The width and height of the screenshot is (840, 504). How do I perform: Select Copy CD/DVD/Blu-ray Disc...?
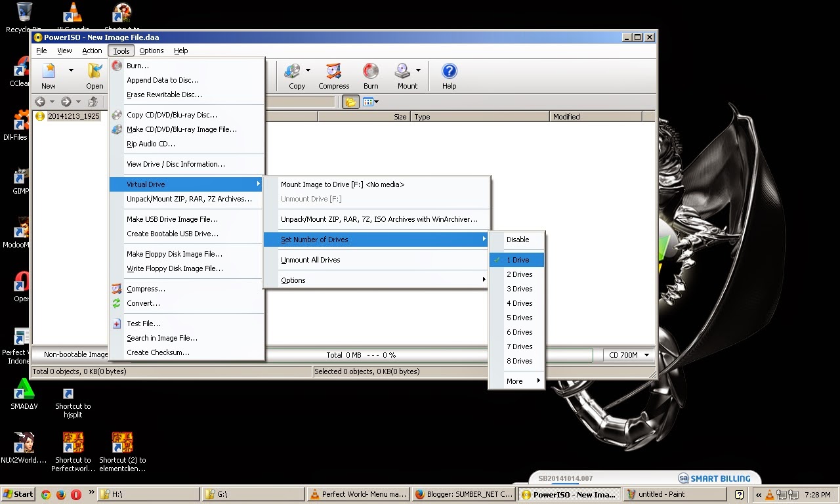[x=187, y=115]
